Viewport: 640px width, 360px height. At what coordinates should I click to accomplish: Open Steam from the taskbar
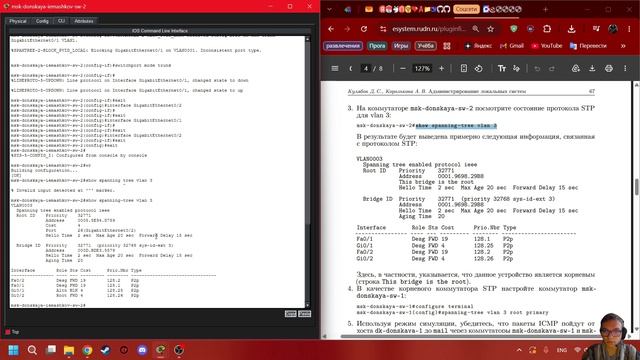pyautogui.click(x=105, y=350)
